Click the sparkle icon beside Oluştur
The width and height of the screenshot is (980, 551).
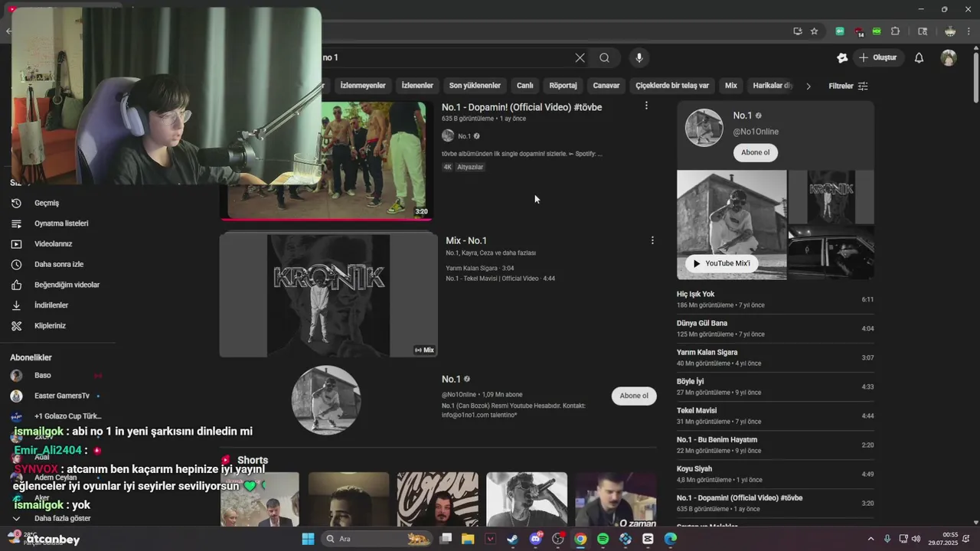[x=842, y=57]
